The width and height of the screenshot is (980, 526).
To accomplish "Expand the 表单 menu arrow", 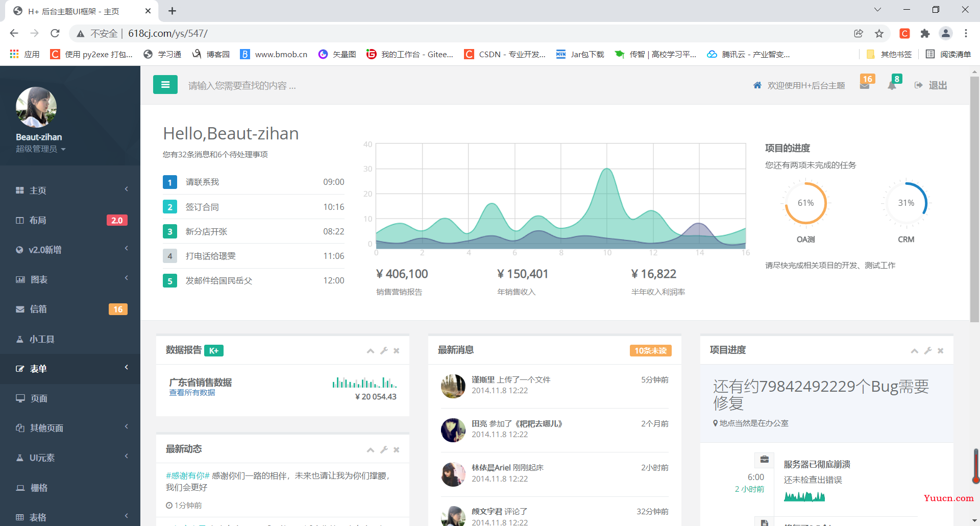I will click(126, 367).
